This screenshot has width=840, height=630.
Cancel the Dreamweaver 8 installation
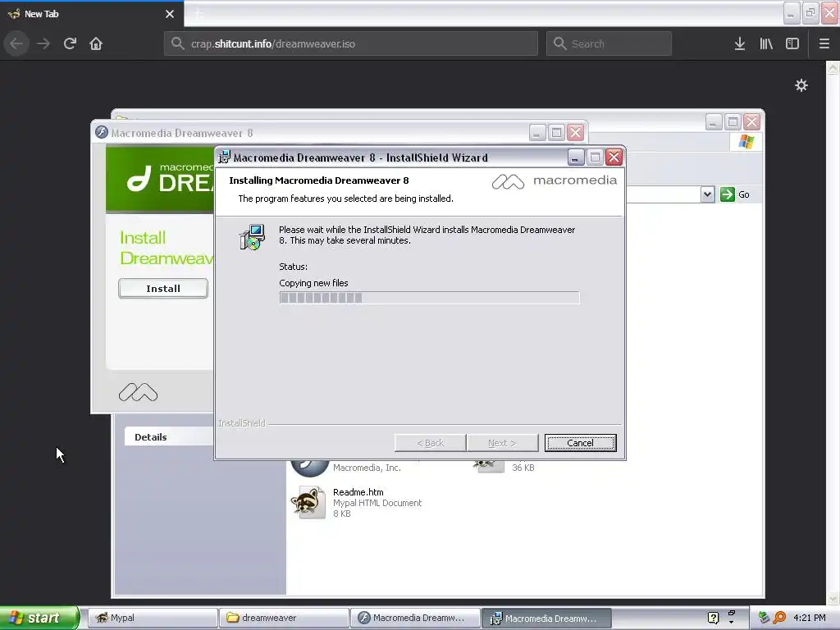pyautogui.click(x=580, y=443)
